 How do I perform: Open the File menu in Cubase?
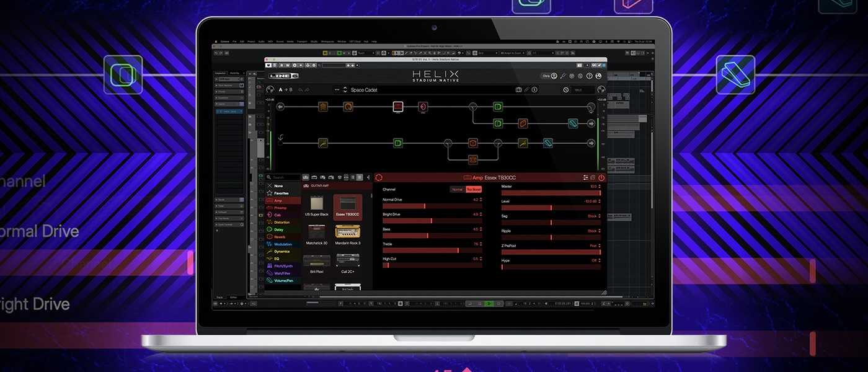pyautogui.click(x=235, y=42)
